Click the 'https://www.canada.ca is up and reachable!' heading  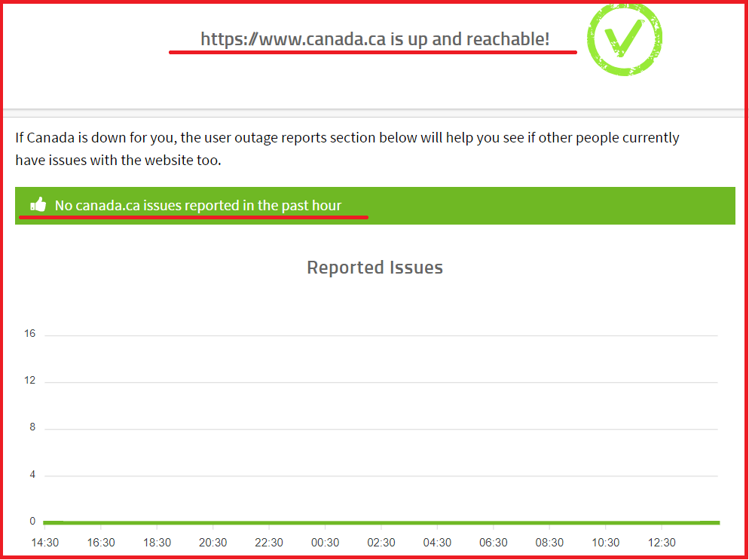click(375, 39)
